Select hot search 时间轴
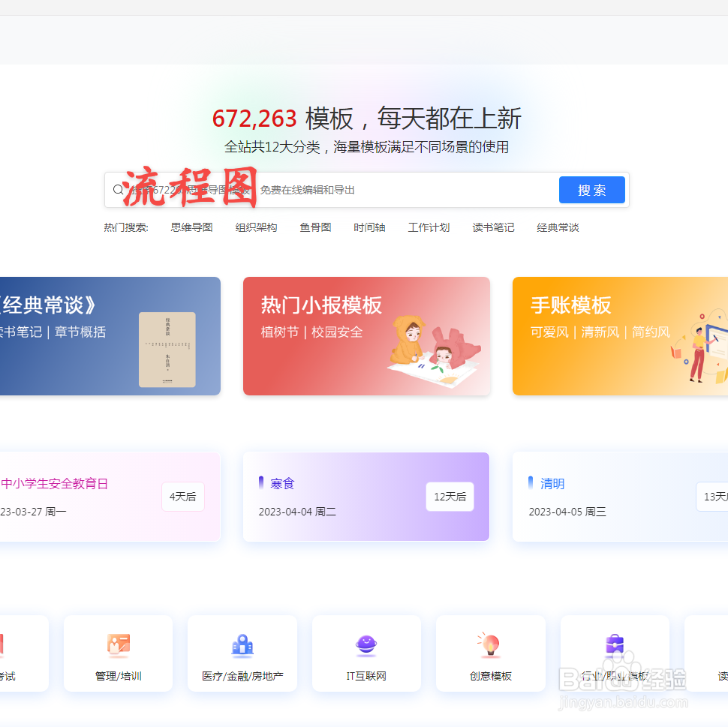 pos(369,227)
